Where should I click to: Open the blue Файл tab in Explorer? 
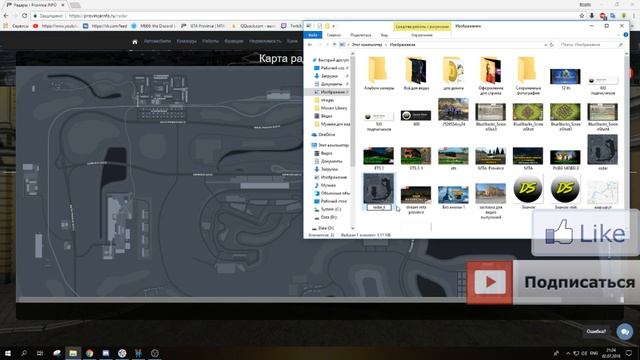[313, 35]
